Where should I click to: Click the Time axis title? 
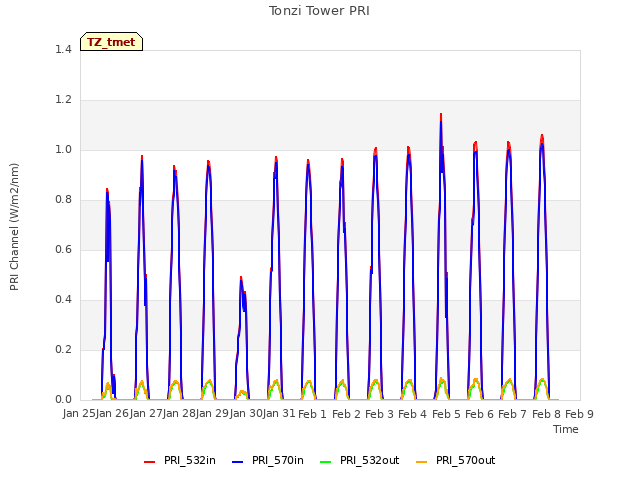pos(566,429)
